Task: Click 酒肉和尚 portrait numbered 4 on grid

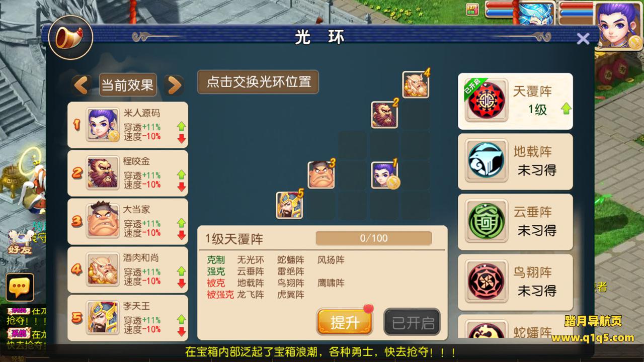Action: [416, 85]
